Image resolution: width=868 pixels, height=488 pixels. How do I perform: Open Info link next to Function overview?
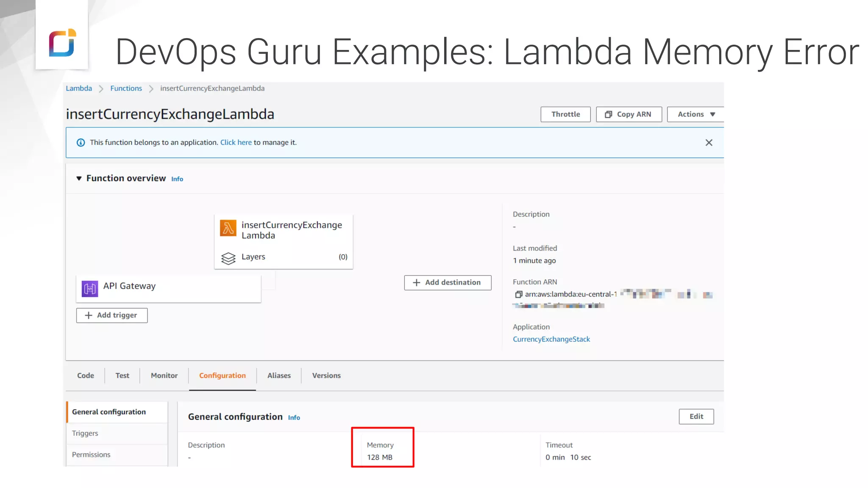pyautogui.click(x=177, y=179)
